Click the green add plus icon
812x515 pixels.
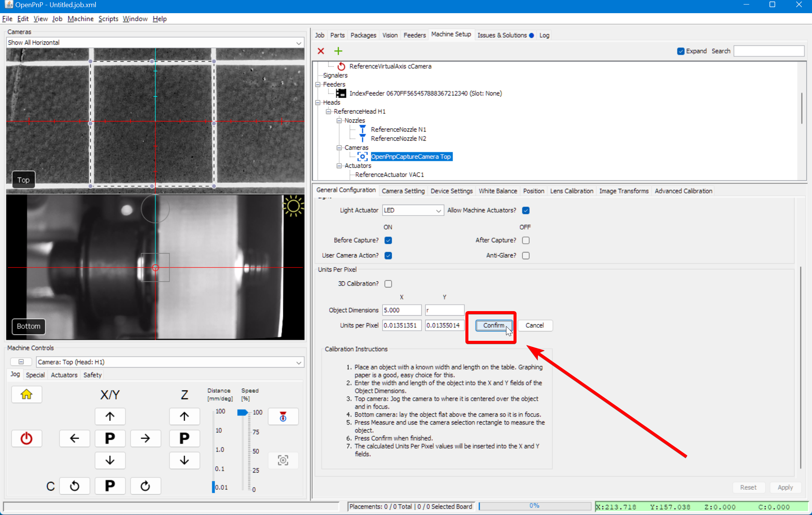(x=338, y=51)
